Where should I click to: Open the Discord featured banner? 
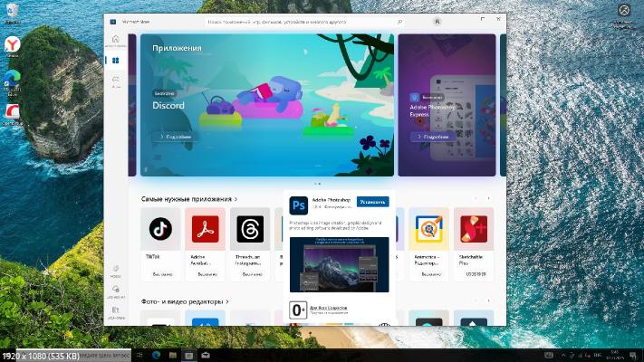[x=267, y=105]
